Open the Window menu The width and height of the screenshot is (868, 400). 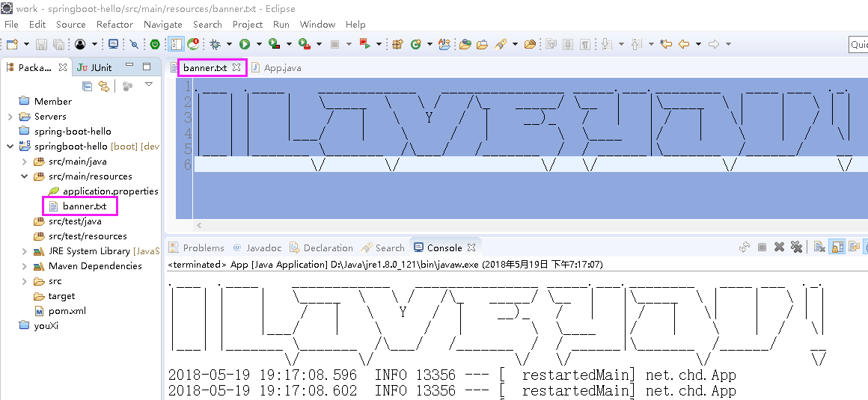pyautogui.click(x=317, y=25)
